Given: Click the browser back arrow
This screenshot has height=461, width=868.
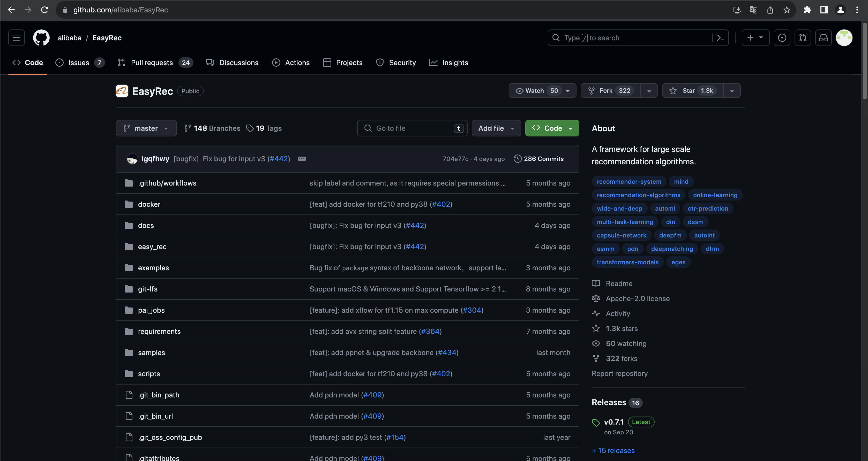Looking at the screenshot, I should point(11,10).
